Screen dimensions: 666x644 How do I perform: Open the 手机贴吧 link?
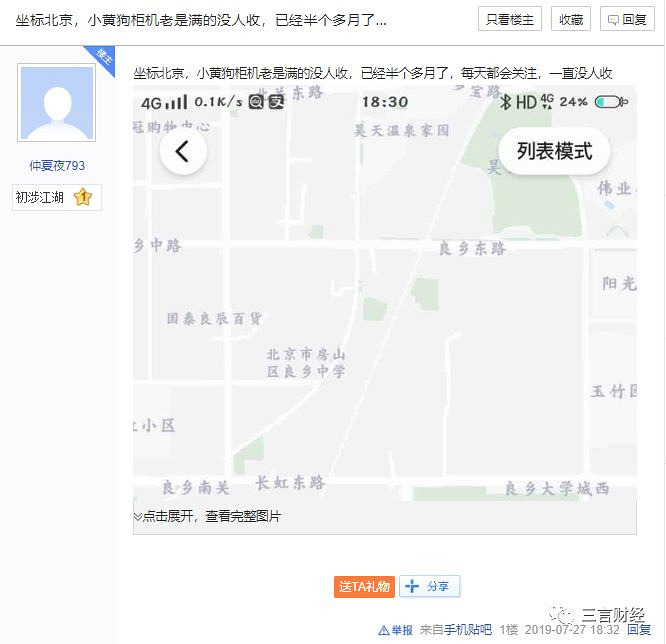tap(468, 630)
